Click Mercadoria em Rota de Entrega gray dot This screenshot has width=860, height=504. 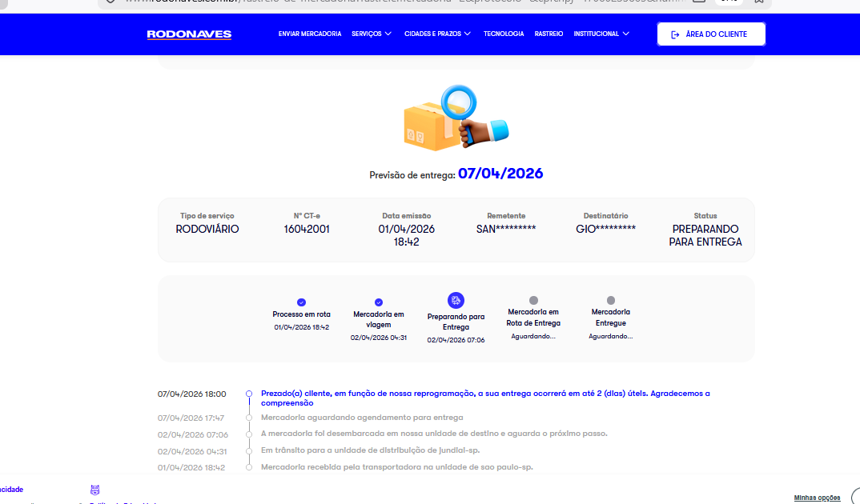click(x=533, y=300)
